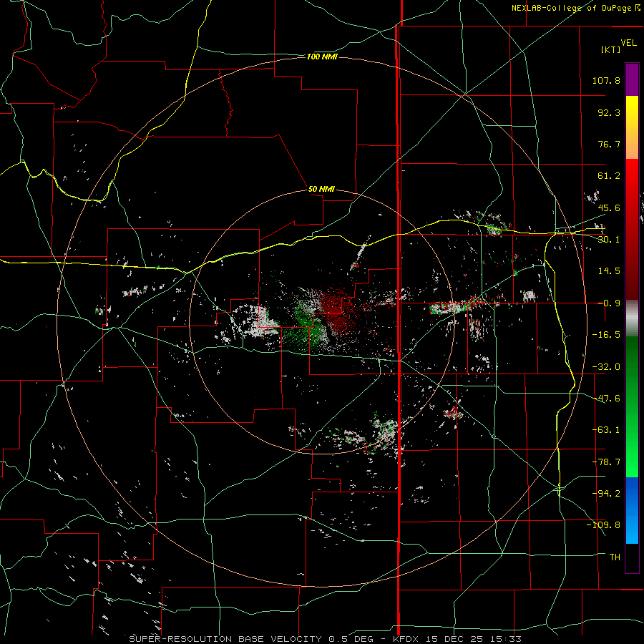Select the -16.5 velocity scale label
This screenshot has height=644, width=644.
606,335
